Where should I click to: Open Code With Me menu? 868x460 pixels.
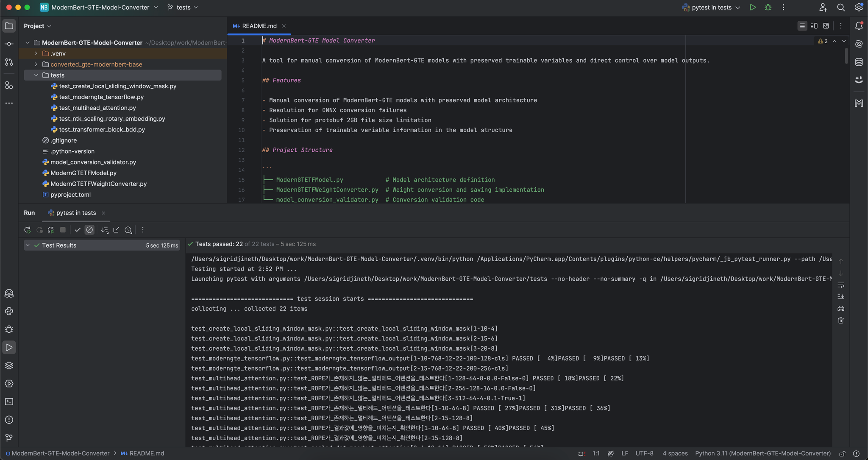click(x=823, y=8)
